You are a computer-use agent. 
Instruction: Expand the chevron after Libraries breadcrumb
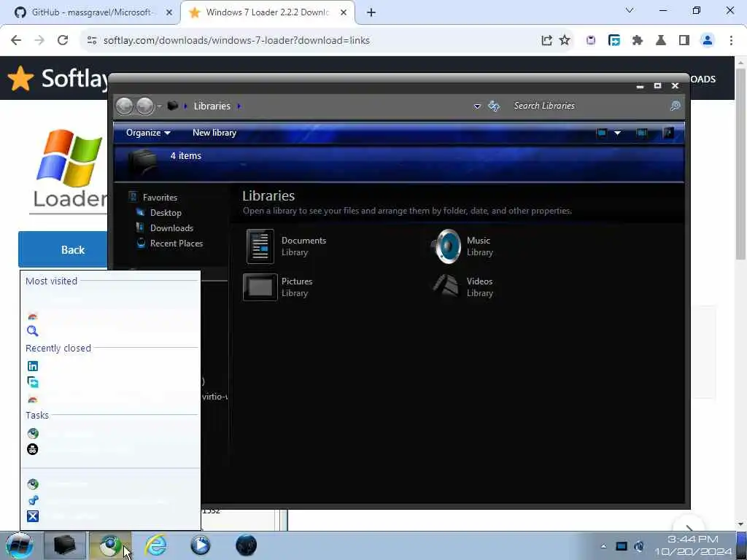click(x=239, y=106)
